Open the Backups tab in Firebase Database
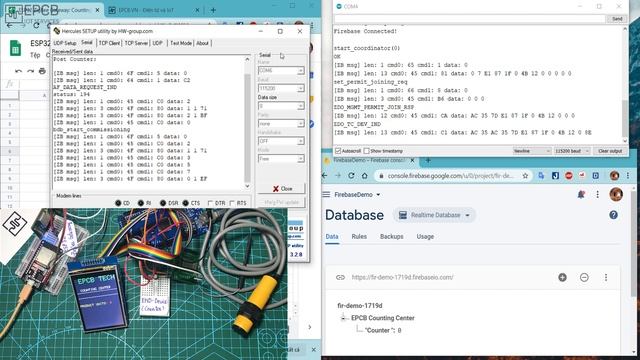The image size is (640, 360). pos(391,237)
